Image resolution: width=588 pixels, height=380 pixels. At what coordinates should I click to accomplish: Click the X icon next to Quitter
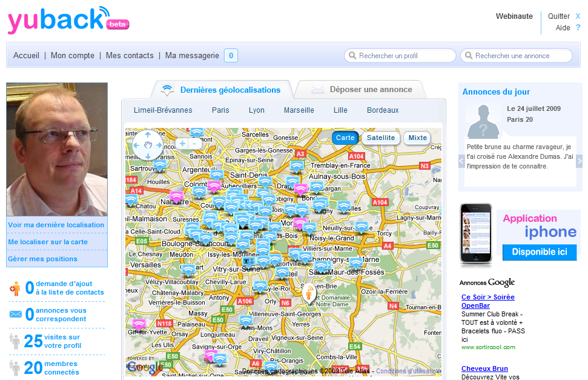578,16
